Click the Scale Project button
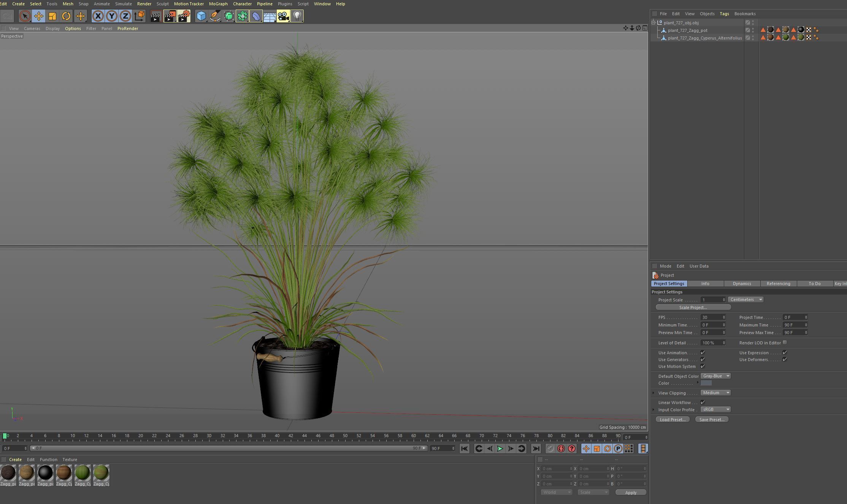Image resolution: width=847 pixels, height=504 pixels. [693, 307]
